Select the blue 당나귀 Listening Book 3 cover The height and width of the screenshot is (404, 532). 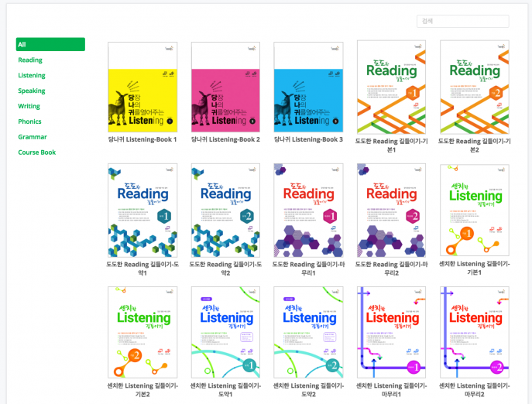point(308,87)
